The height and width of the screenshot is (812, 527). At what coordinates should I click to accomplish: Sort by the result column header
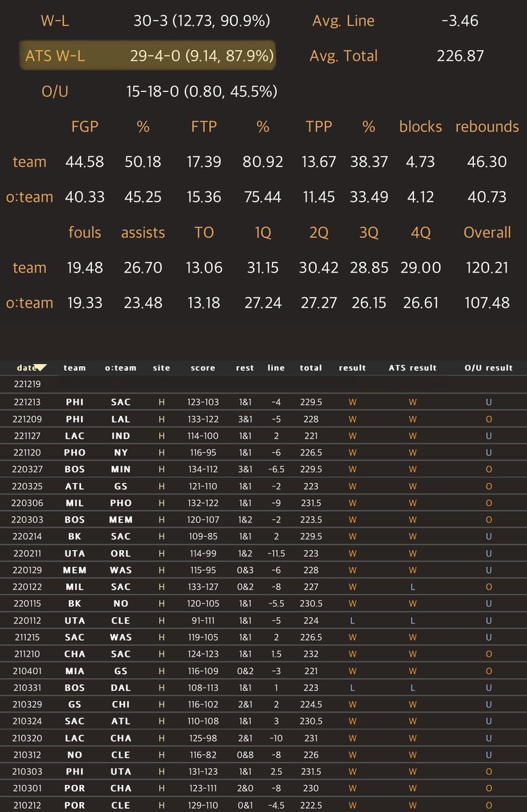(352, 368)
